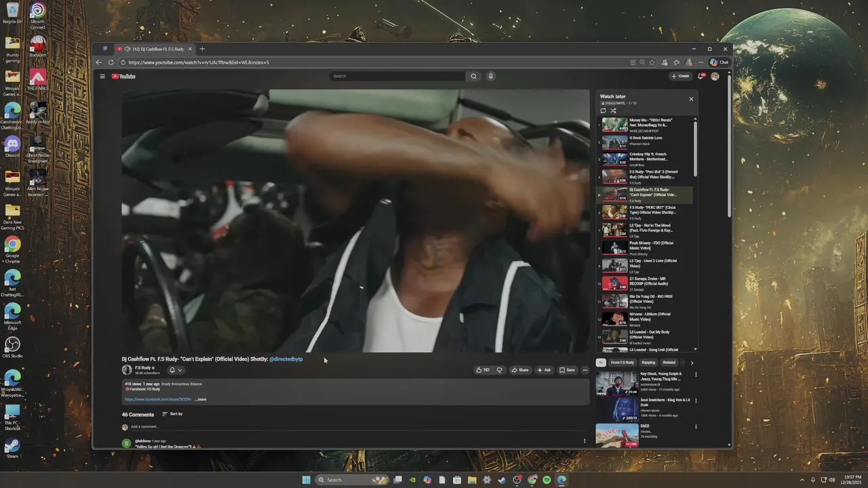Play Rio Da Yung OG RIO FREE item
The width and height of the screenshot is (868, 488).
[x=645, y=301]
